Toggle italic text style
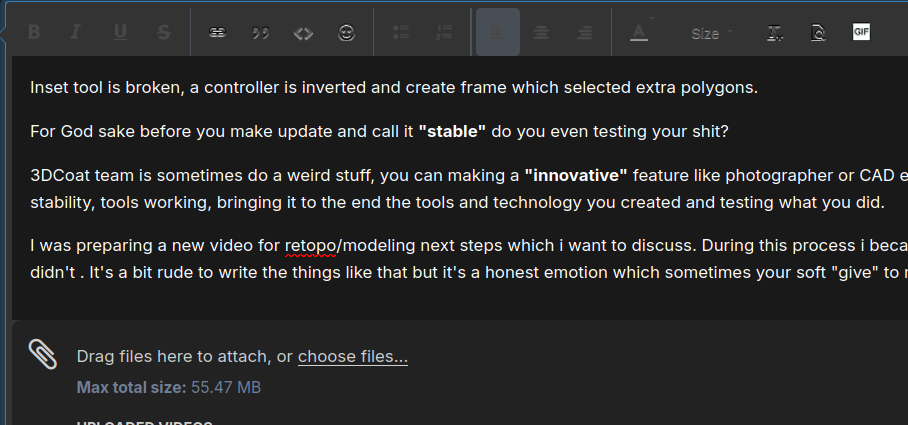908x425 pixels. coord(75,33)
